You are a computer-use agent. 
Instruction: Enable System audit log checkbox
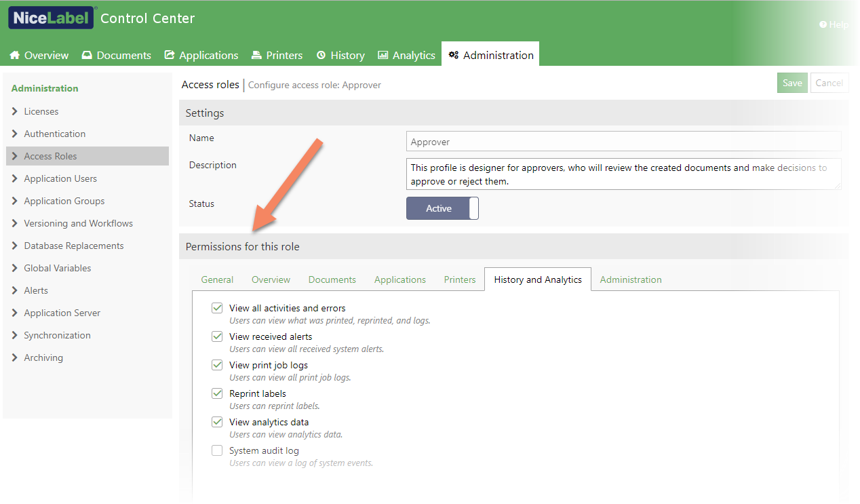click(x=217, y=450)
